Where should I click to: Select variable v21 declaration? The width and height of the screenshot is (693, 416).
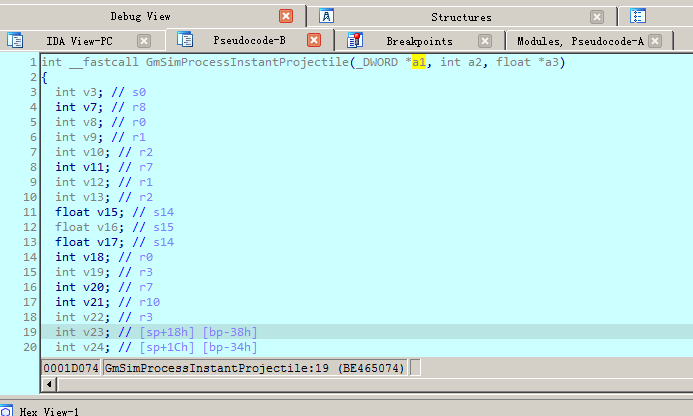[93, 302]
